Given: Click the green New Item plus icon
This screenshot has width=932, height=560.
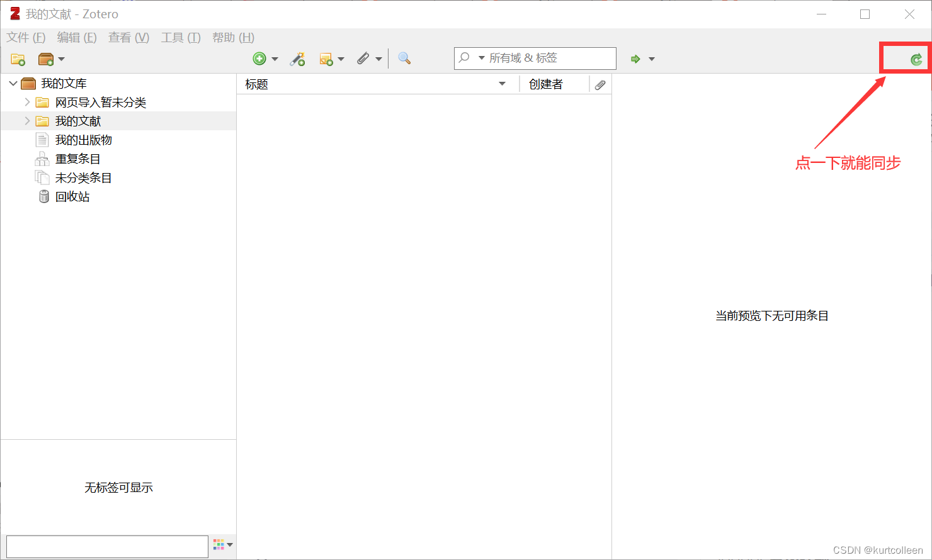Looking at the screenshot, I should [x=259, y=59].
